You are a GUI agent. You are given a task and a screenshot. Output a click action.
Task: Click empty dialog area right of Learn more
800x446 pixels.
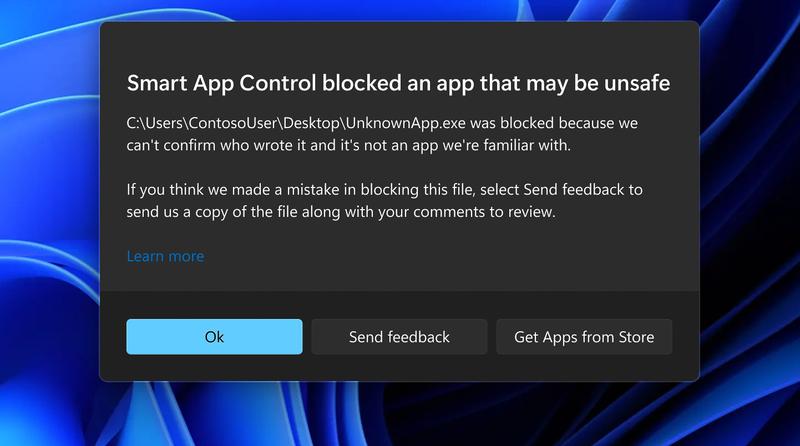point(434,256)
